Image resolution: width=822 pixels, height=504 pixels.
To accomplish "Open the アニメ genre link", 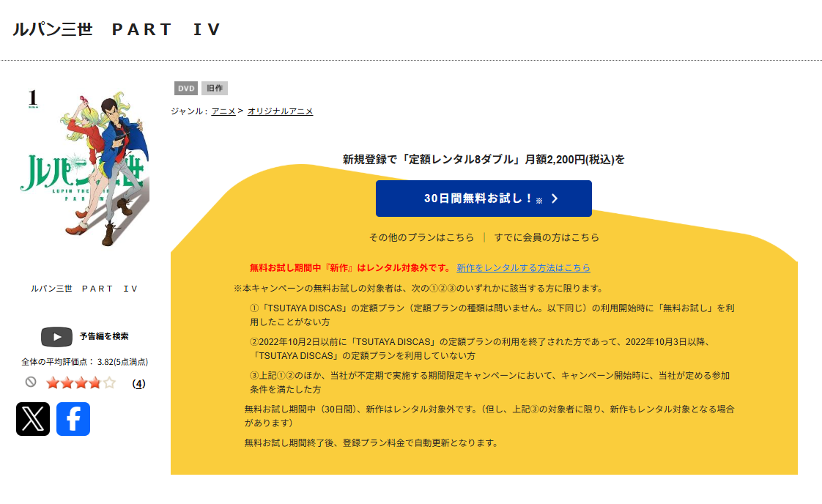I will coord(223,111).
